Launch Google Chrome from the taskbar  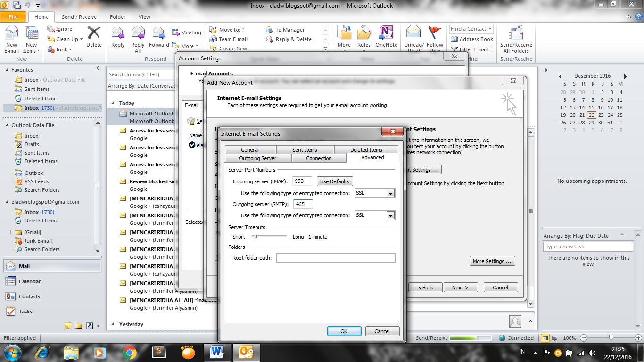130,353
